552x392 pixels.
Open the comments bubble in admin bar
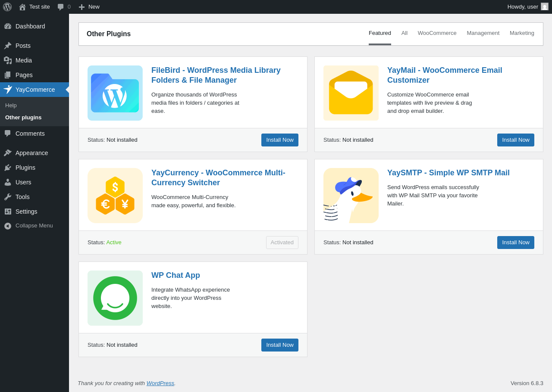(x=64, y=7)
